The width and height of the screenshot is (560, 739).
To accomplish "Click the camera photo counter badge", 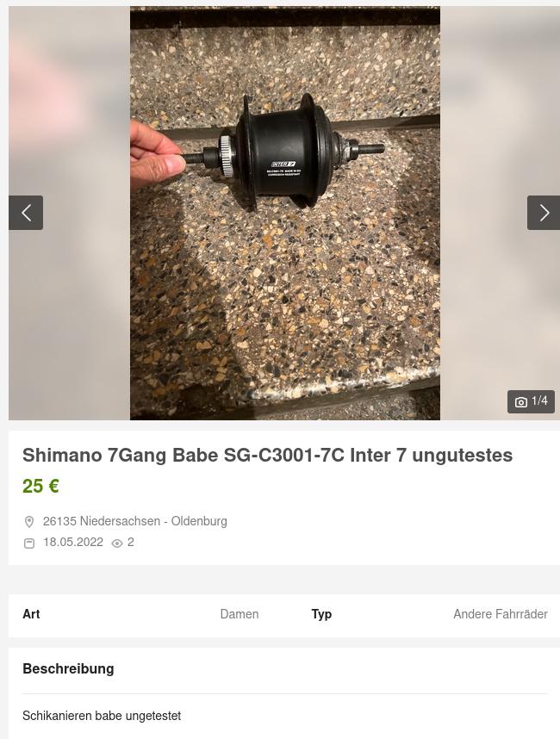I will click(531, 401).
